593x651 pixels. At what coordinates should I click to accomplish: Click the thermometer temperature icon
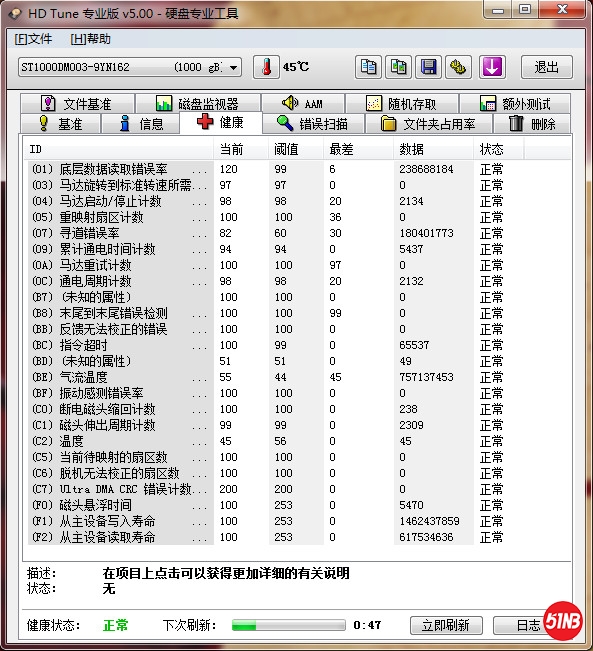pyautogui.click(x=266, y=67)
